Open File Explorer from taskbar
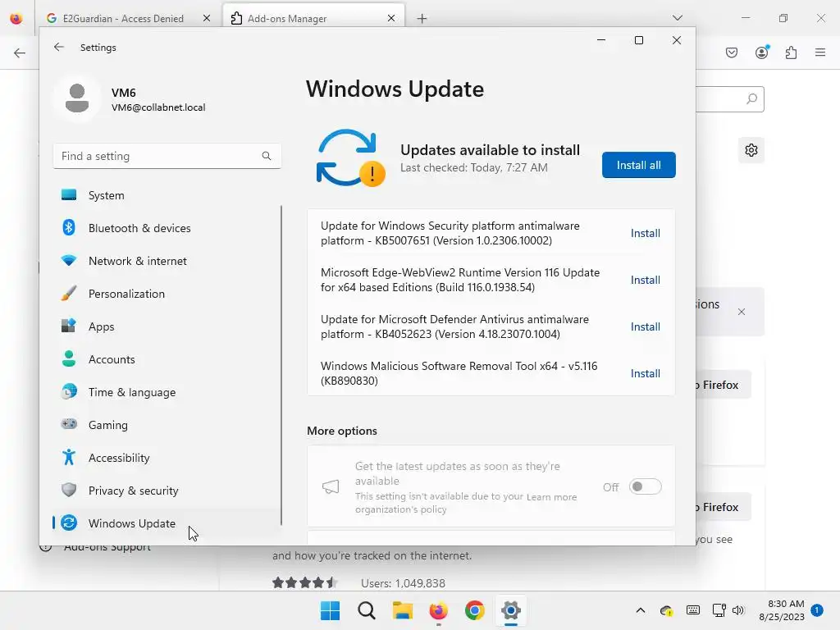 coord(402,610)
